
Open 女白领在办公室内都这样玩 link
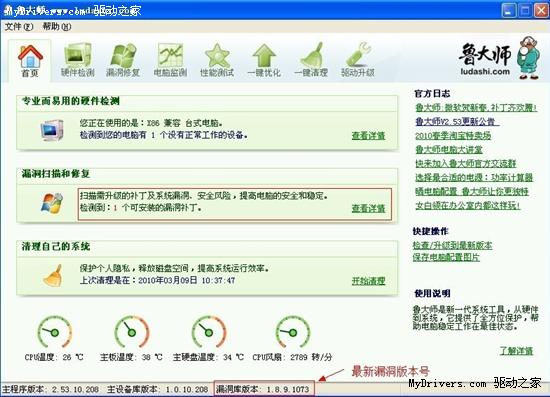pyautogui.click(x=468, y=206)
